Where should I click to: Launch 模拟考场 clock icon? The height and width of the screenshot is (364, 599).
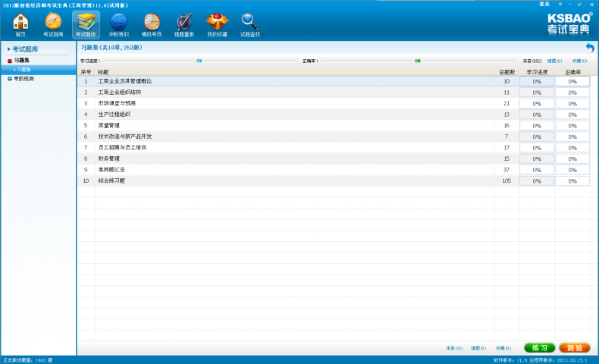(x=152, y=24)
